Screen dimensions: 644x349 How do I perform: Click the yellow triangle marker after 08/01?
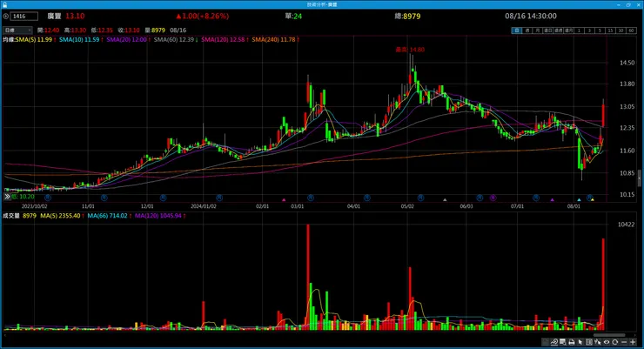[x=593, y=200]
